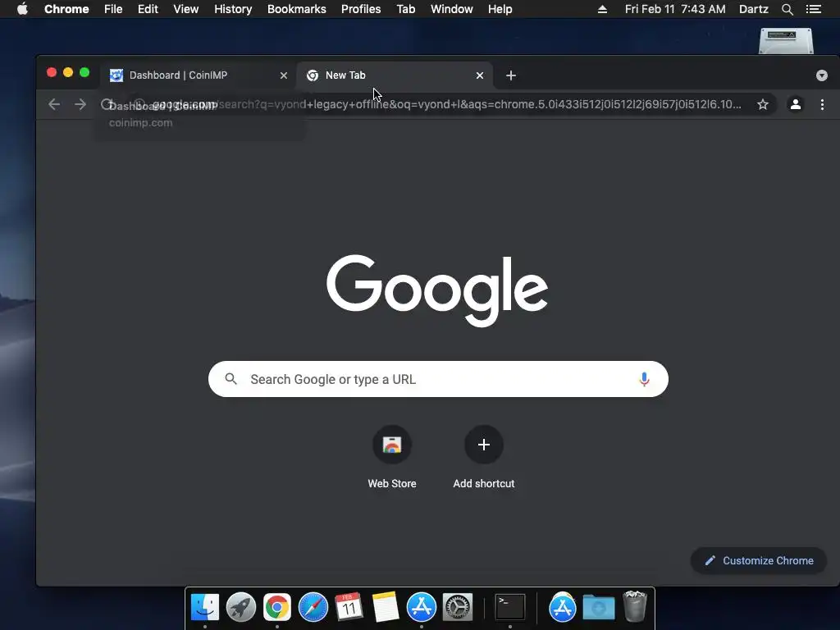Reload the page using refresh icon
Screen dimensions: 840x630
point(107,104)
